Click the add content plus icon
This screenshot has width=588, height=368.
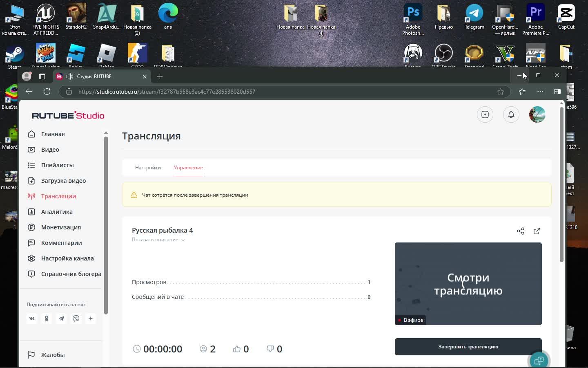pyautogui.click(x=485, y=114)
